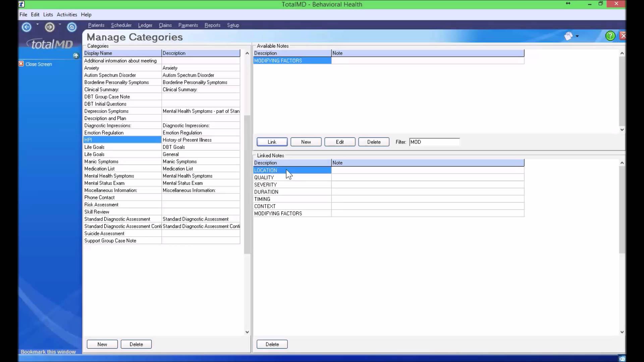This screenshot has width=644, height=362.
Task: Open the dropdown arrow next to the back button
Action: coord(38,24)
